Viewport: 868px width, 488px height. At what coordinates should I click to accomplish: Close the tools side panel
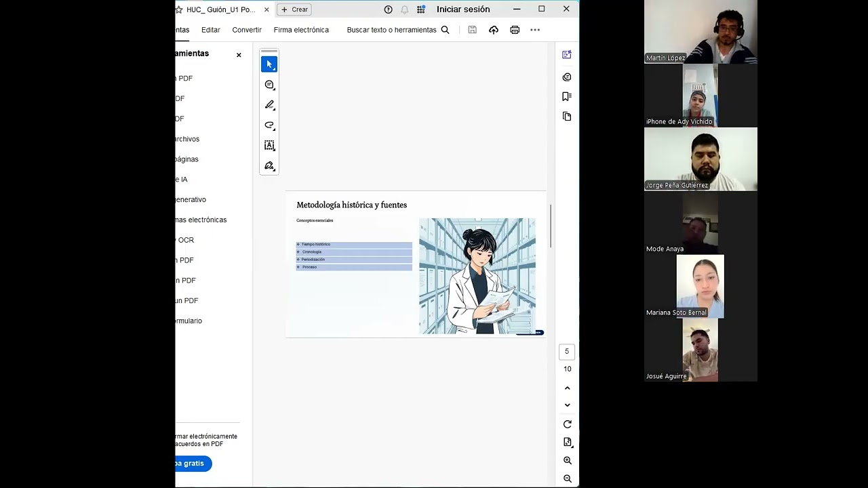pyautogui.click(x=239, y=55)
